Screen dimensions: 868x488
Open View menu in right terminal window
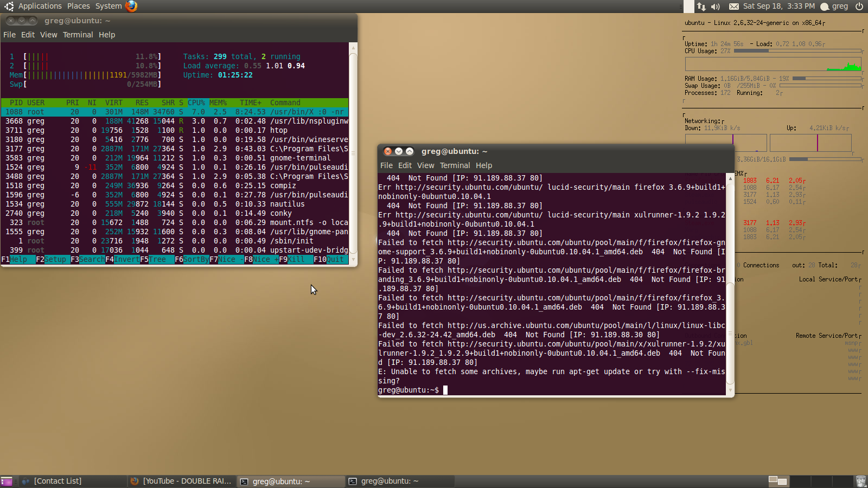(x=425, y=165)
